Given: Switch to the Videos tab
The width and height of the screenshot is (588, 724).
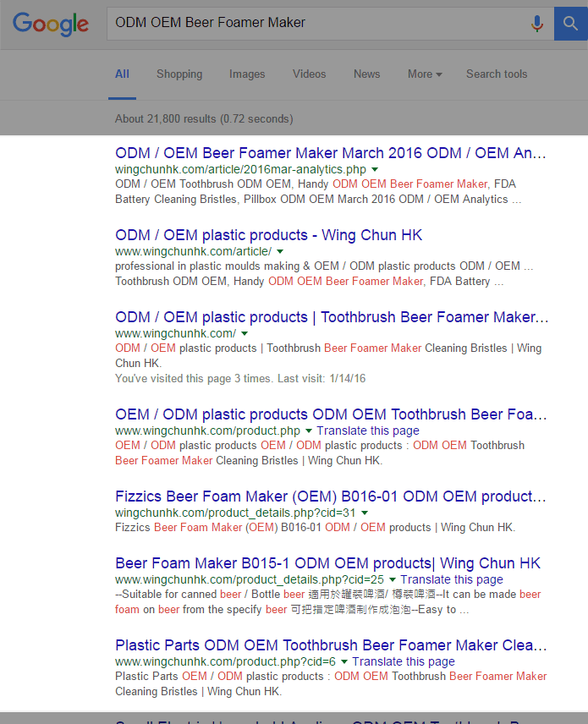Looking at the screenshot, I should pyautogui.click(x=309, y=74).
